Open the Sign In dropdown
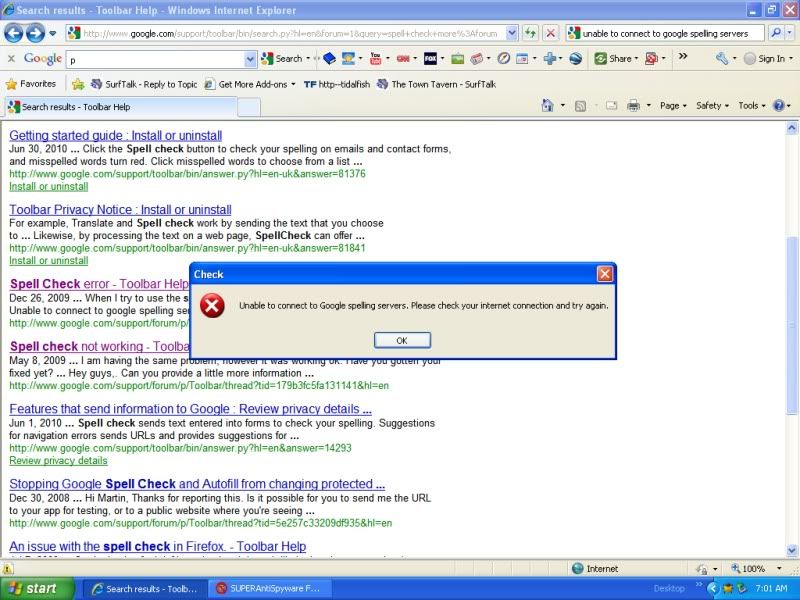 click(x=791, y=59)
